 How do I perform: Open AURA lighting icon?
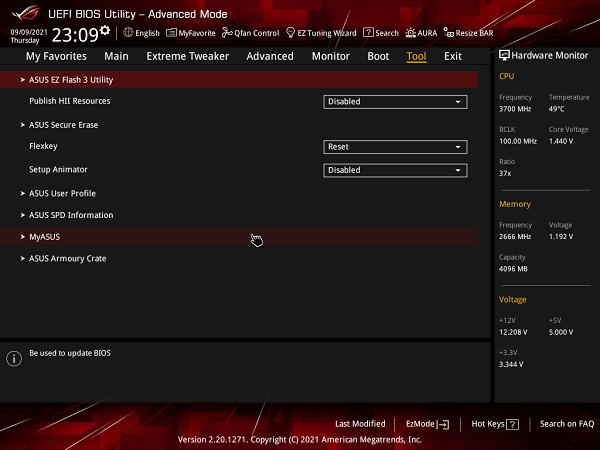click(411, 33)
